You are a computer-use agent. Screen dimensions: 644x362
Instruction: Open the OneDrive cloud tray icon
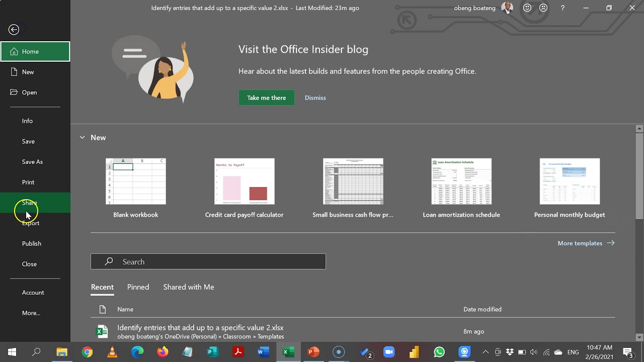click(x=558, y=352)
